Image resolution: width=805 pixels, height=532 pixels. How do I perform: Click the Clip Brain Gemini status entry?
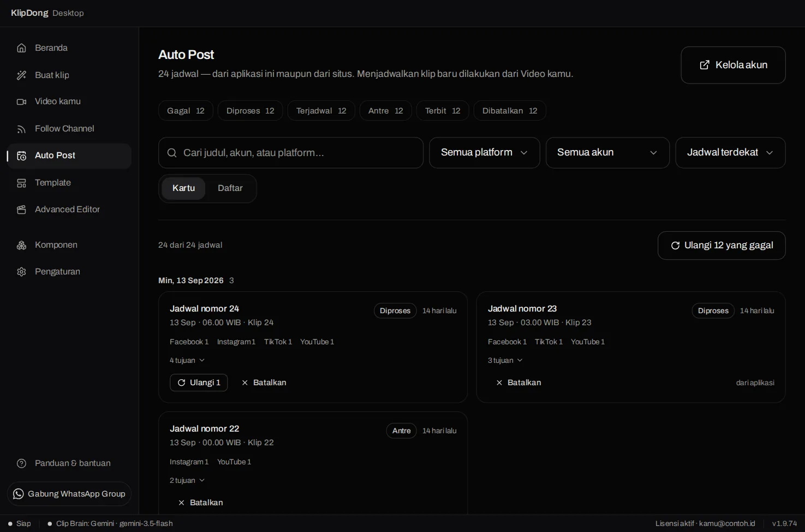110,524
